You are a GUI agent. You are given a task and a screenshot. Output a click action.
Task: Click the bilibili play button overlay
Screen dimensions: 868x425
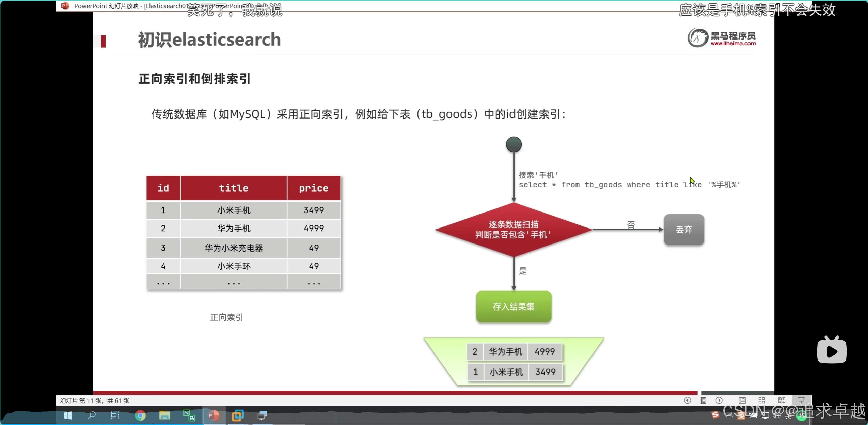coord(832,351)
